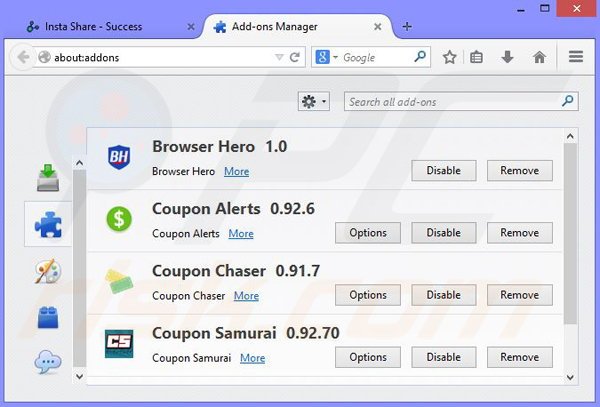Bookmark this page with the star icon
This screenshot has height=407, width=600.
tap(450, 57)
